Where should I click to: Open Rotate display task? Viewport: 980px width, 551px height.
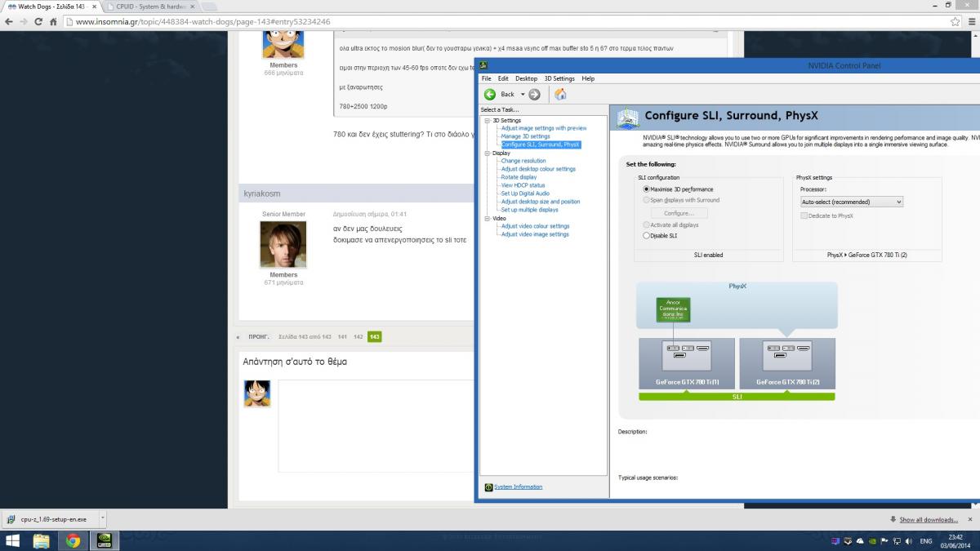(x=519, y=177)
